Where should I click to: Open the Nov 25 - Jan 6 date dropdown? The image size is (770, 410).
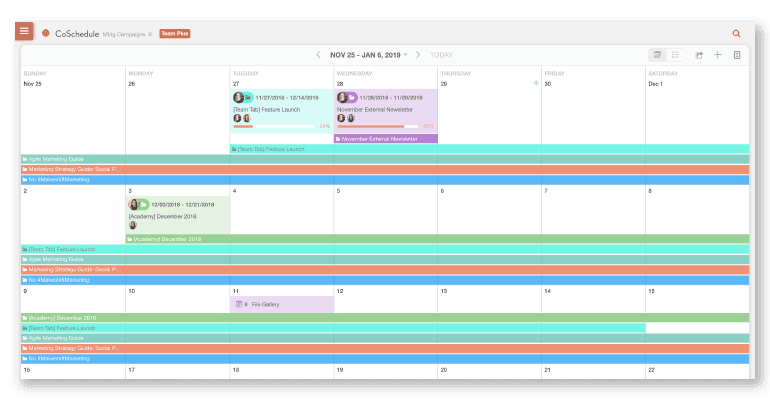point(368,55)
